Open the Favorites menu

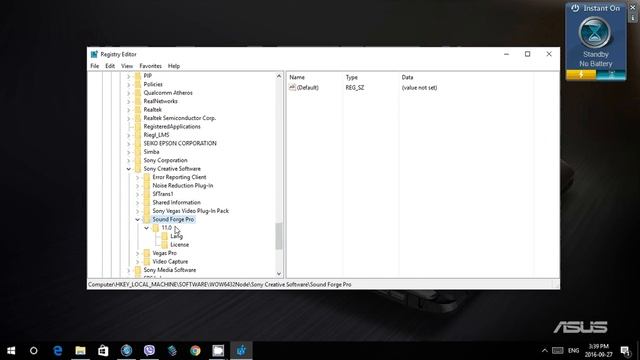click(x=150, y=66)
